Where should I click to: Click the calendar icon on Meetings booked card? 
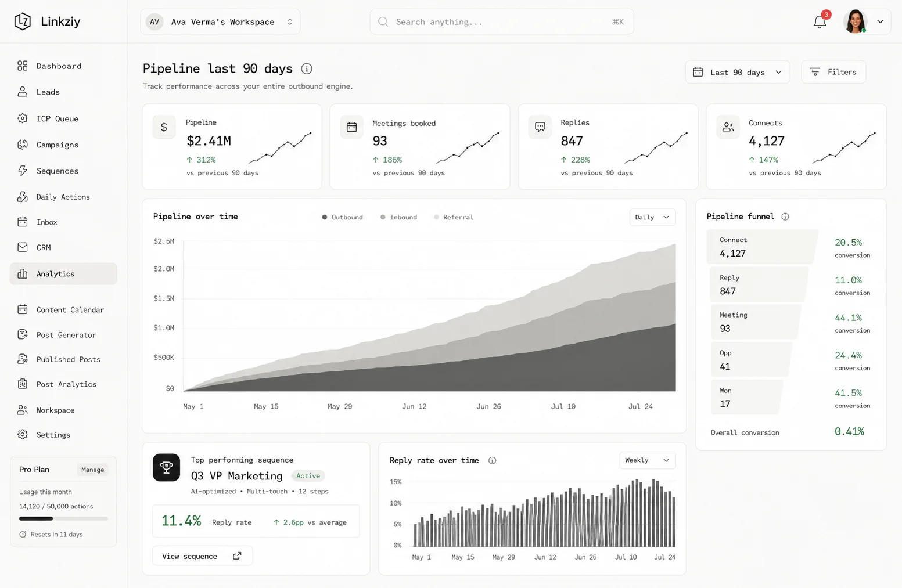[352, 127]
